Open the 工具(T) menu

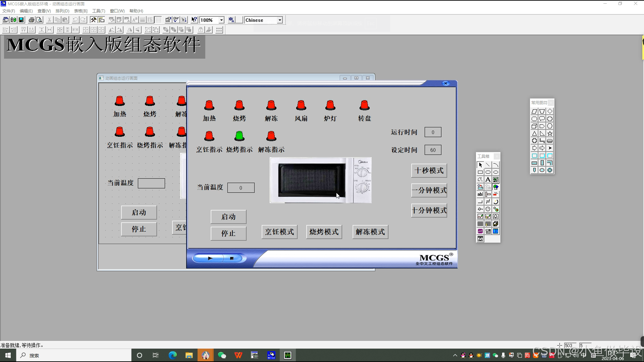(x=99, y=11)
